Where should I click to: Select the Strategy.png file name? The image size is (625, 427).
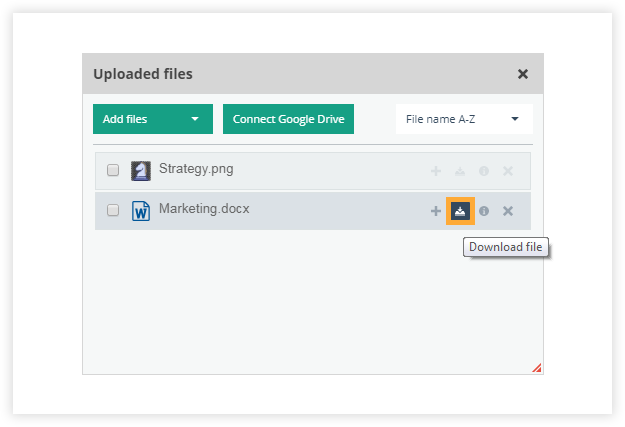(196, 169)
